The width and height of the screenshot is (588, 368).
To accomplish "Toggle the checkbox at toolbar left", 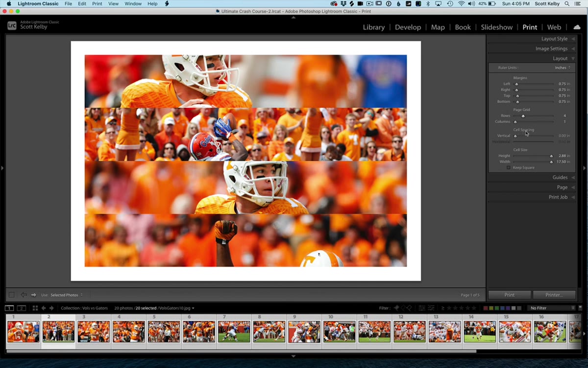I will 11,295.
